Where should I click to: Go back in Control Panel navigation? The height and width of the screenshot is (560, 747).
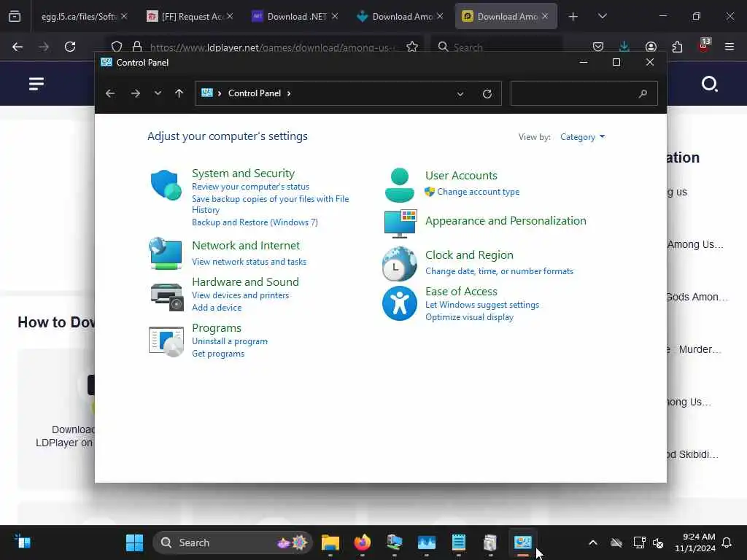click(x=110, y=93)
